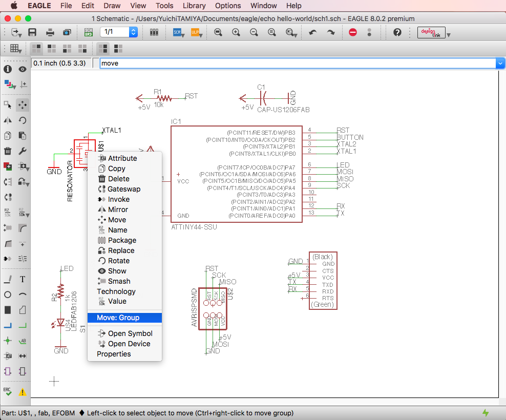Select the Split wire tool
The height and width of the screenshot is (420, 506).
(8, 243)
